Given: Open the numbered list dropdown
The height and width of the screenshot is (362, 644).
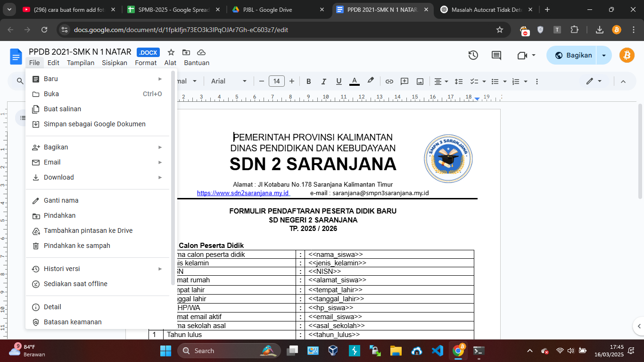Looking at the screenshot, I should [x=519, y=81].
